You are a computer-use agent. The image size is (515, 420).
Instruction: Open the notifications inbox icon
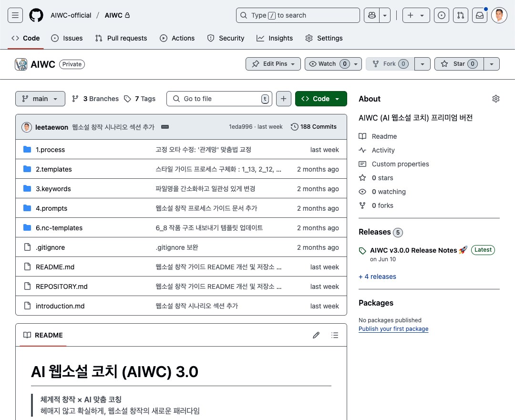tap(479, 15)
